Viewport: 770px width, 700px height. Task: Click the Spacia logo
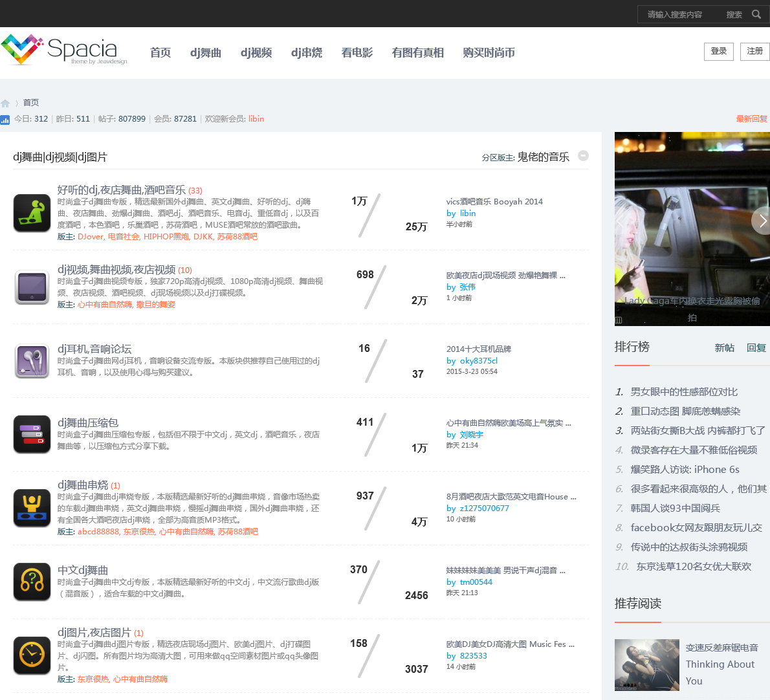[64, 50]
